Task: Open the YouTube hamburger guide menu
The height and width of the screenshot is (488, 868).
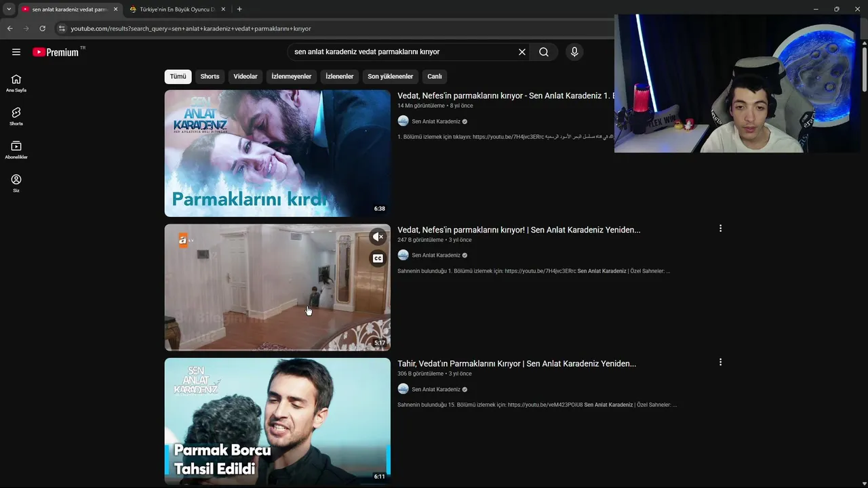Action: (16, 52)
